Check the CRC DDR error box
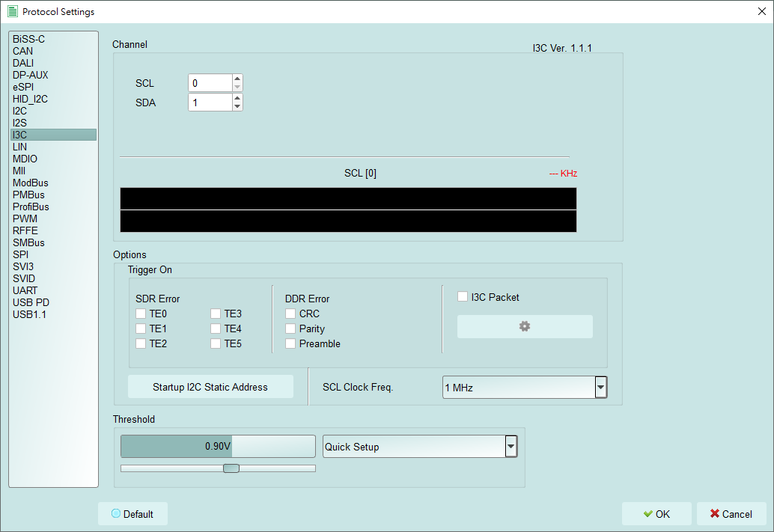This screenshot has height=532, width=774. [290, 314]
